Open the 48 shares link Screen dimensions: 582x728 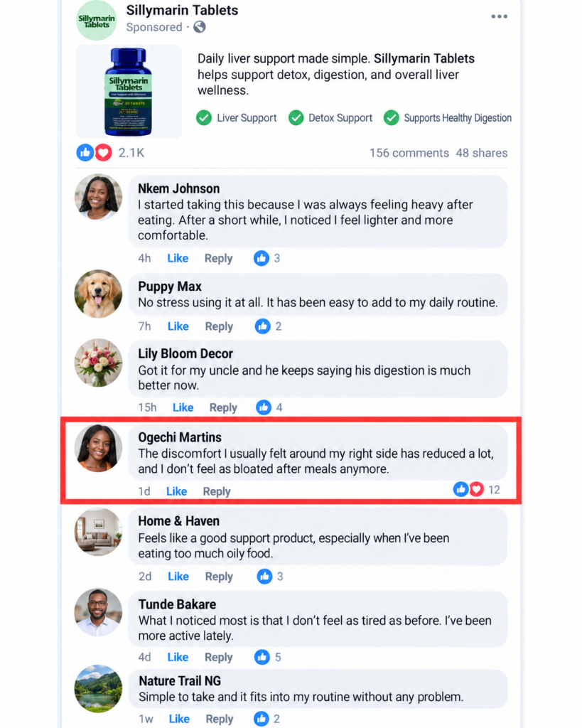(x=482, y=154)
